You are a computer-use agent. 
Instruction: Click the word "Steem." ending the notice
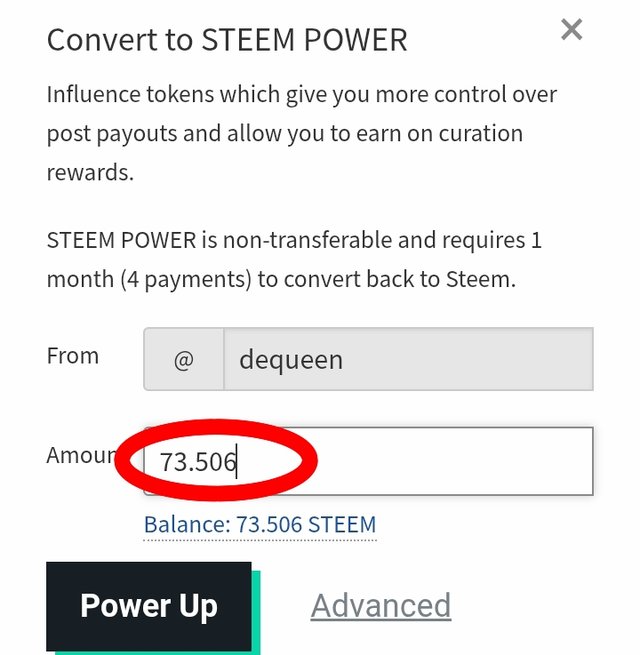[x=483, y=279]
